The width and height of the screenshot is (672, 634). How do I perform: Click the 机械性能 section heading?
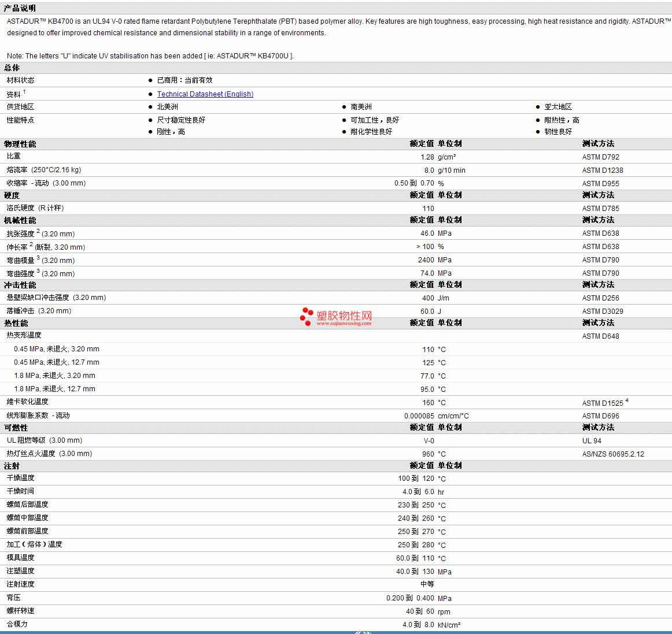click(x=20, y=220)
